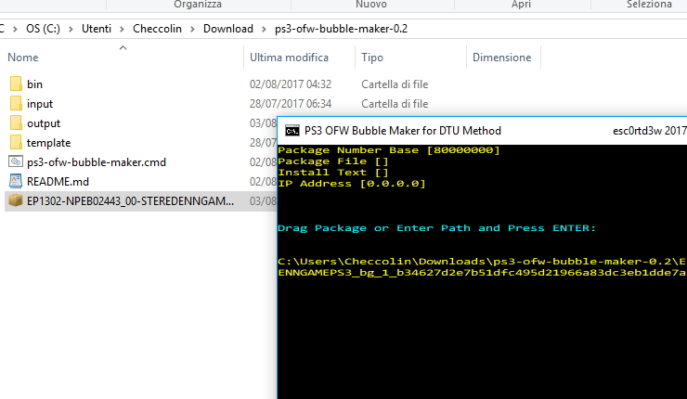Viewport: 687px width, 399px height.
Task: Navigate to OS (C:) in breadcrumb
Action: [43, 29]
